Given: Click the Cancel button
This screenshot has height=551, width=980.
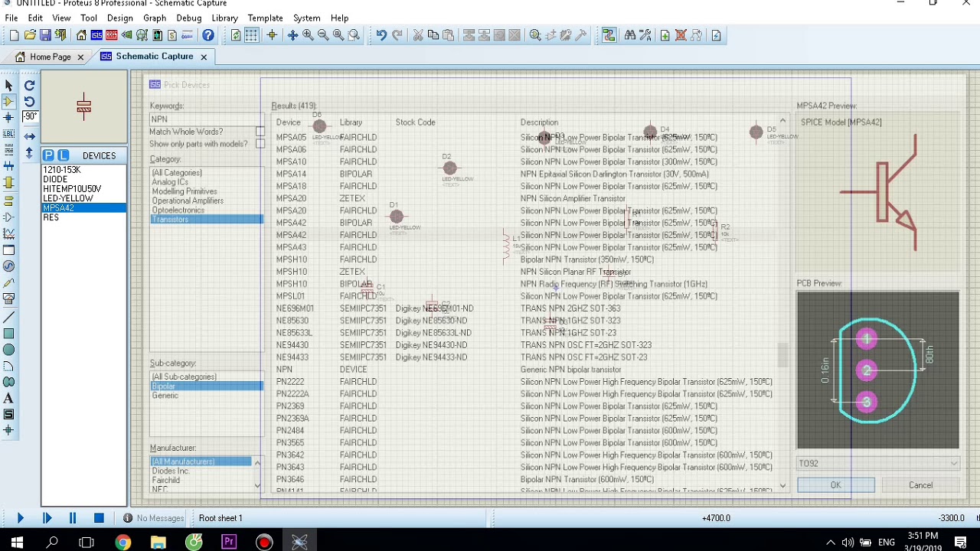Looking at the screenshot, I should coord(920,485).
